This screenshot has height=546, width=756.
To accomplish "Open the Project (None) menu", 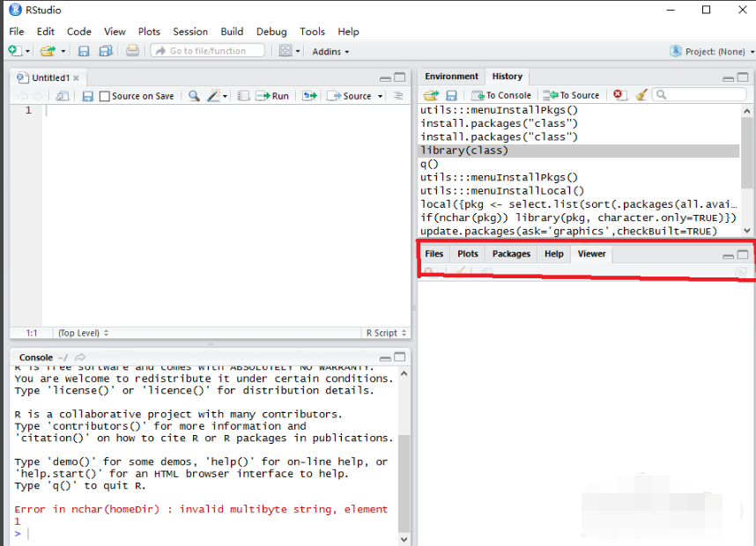I will (x=712, y=51).
